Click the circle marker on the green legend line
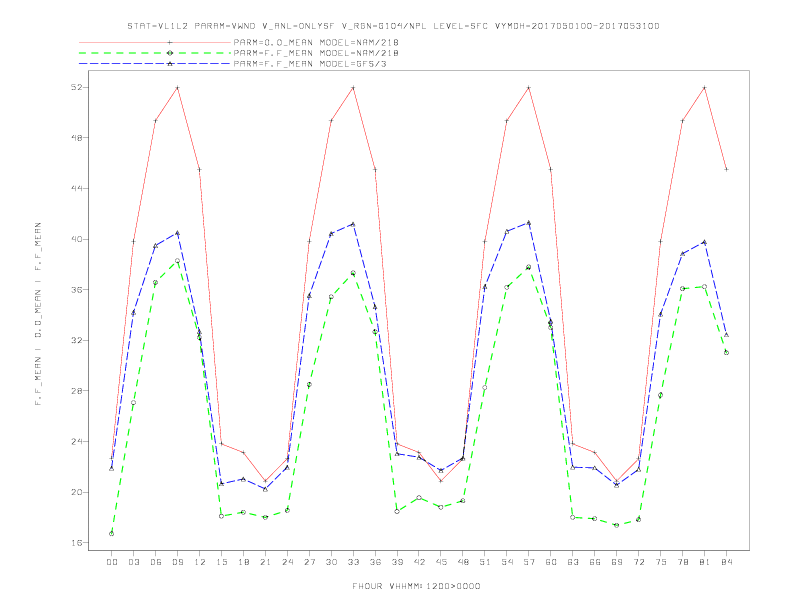Screen dimensions: 792x612 tap(170, 53)
